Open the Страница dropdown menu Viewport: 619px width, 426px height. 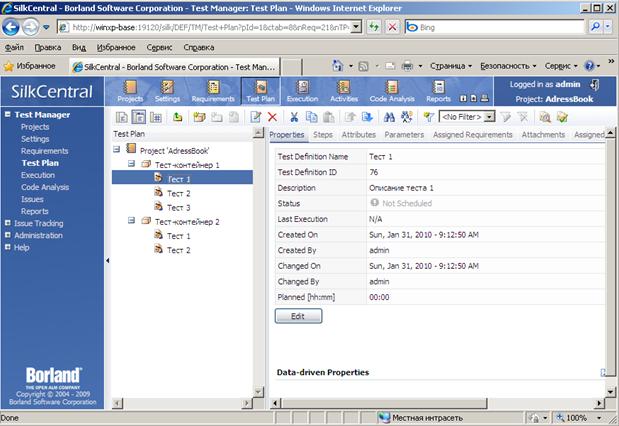[x=451, y=66]
